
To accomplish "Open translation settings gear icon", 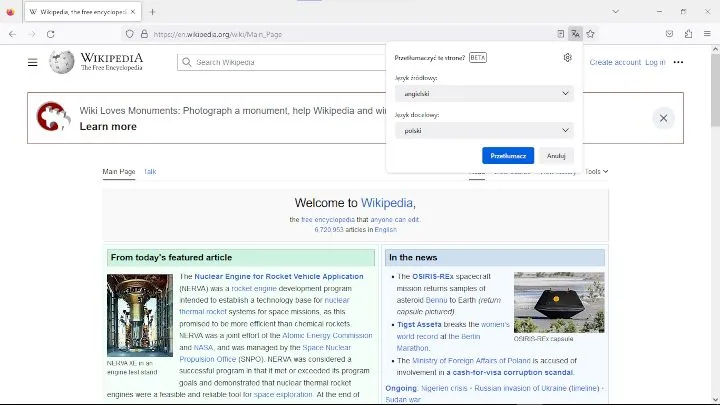I will tap(568, 58).
